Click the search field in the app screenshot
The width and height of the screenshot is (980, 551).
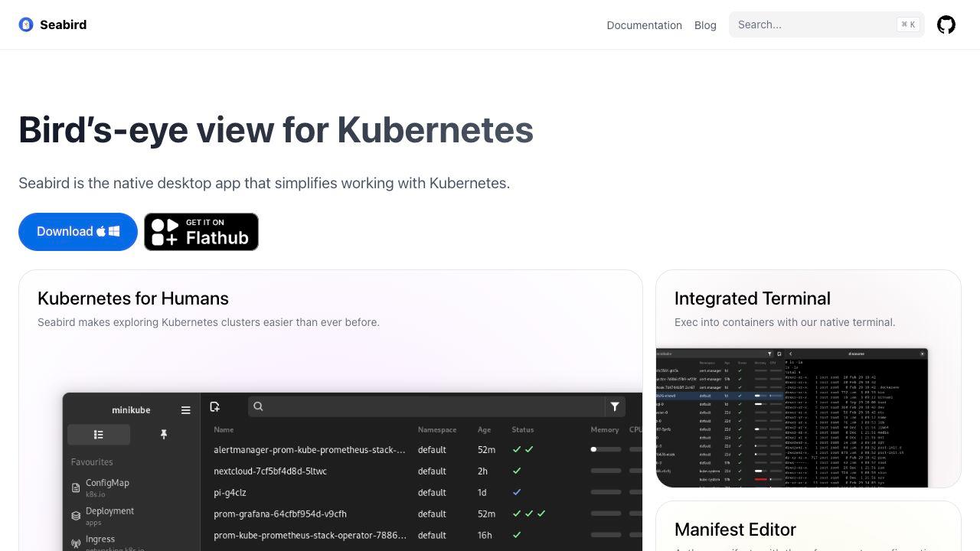tap(426, 406)
